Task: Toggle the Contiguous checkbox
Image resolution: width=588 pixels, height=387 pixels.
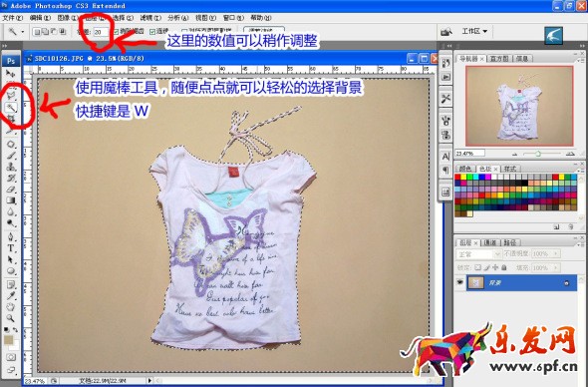Action: pos(152,32)
